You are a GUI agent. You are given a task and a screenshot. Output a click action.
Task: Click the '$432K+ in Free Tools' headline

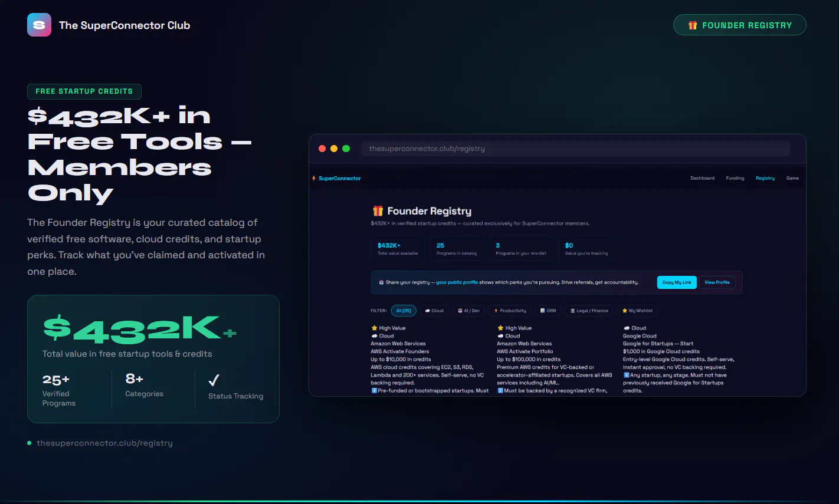tap(140, 154)
